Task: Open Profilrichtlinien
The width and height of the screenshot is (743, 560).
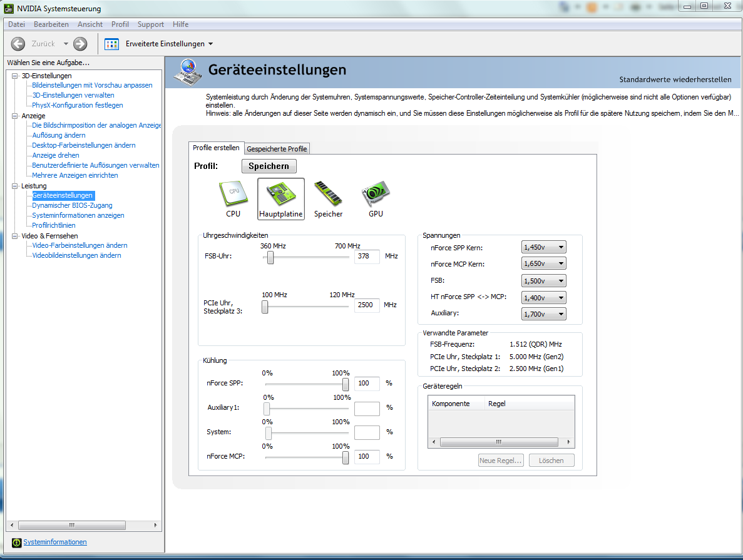Action: pos(54,225)
